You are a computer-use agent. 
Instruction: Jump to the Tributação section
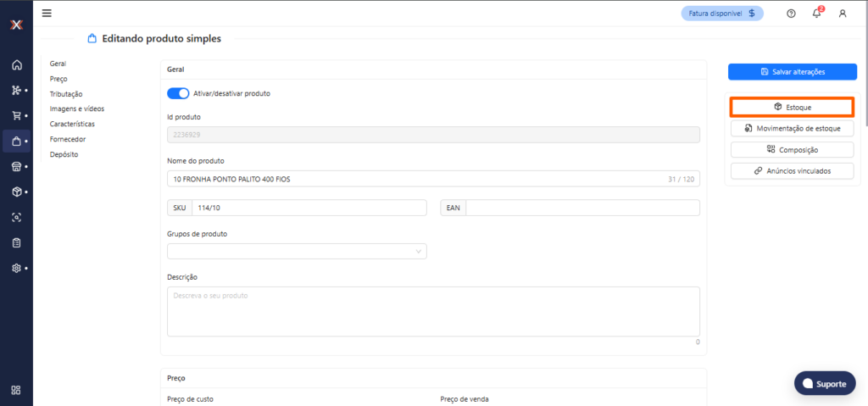[66, 93]
